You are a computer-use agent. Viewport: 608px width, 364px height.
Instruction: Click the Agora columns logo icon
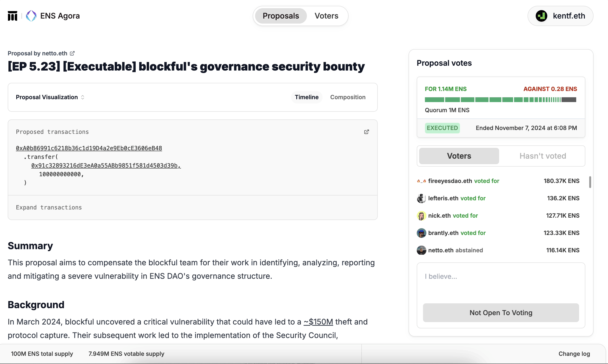pos(13,16)
